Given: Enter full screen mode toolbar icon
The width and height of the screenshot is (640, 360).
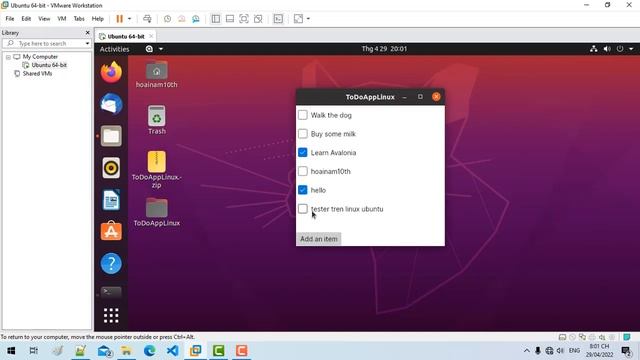Looking at the screenshot, I should (244, 19).
